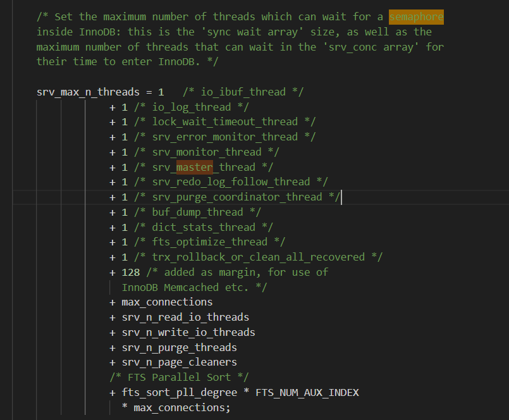509x420 pixels.
Task: Click dict_stats_thread in the comment
Action: tap(204, 227)
